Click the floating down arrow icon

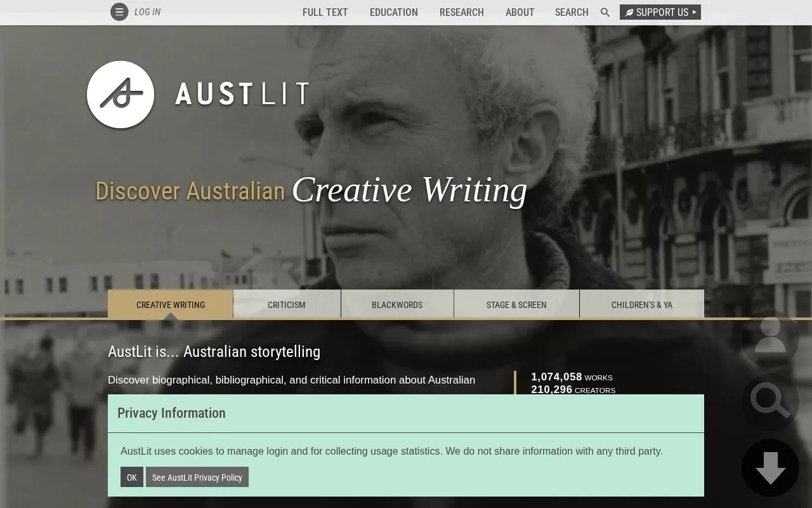(770, 468)
